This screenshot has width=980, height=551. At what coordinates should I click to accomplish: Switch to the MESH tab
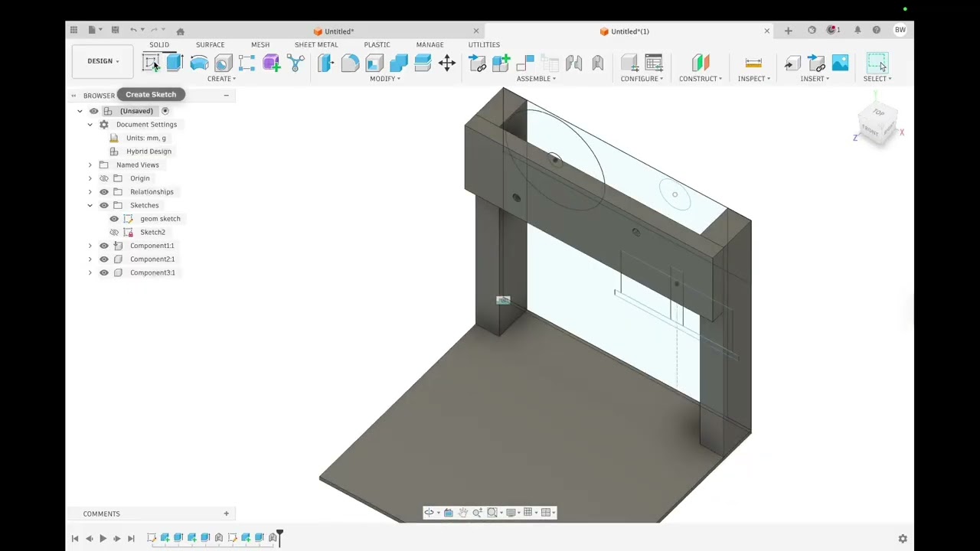(260, 44)
